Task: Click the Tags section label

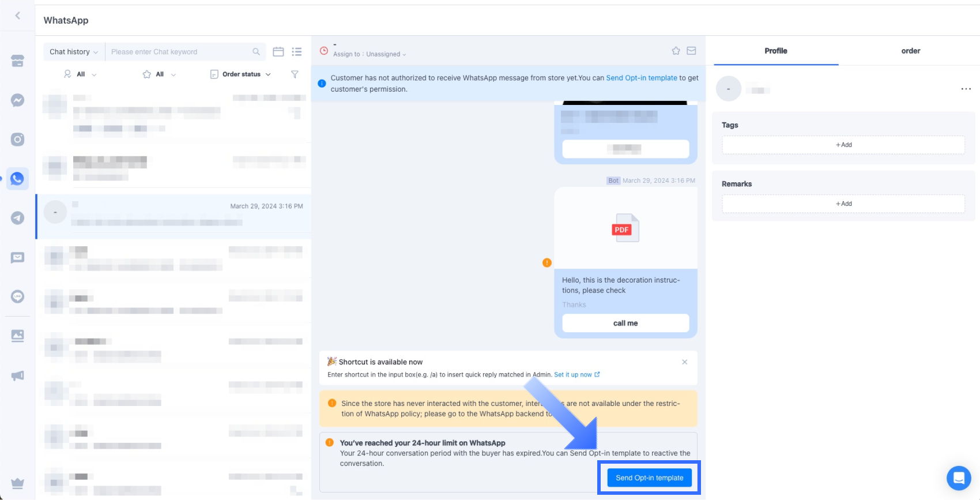Action: [x=730, y=125]
